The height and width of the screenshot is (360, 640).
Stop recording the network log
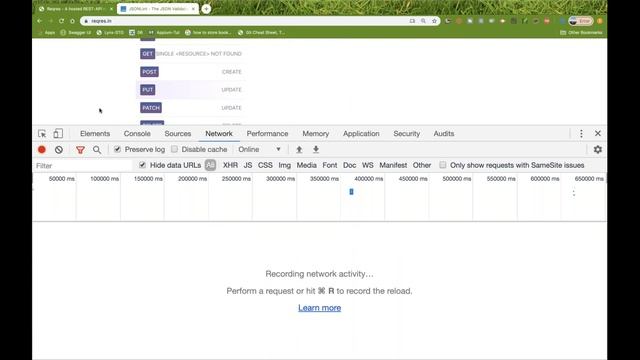(42, 150)
